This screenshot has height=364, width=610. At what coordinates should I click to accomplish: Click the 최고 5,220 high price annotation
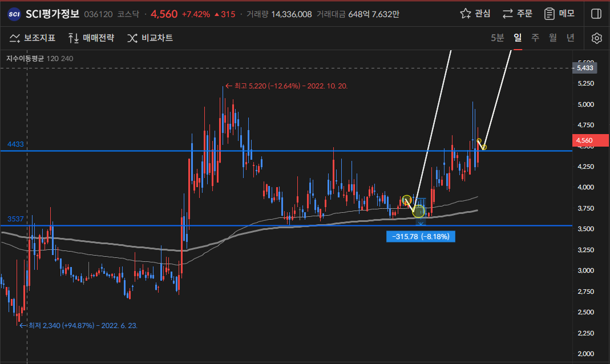(x=286, y=86)
